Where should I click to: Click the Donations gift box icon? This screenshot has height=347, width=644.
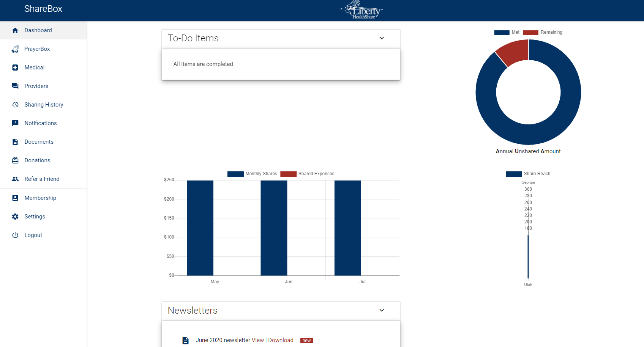click(15, 160)
